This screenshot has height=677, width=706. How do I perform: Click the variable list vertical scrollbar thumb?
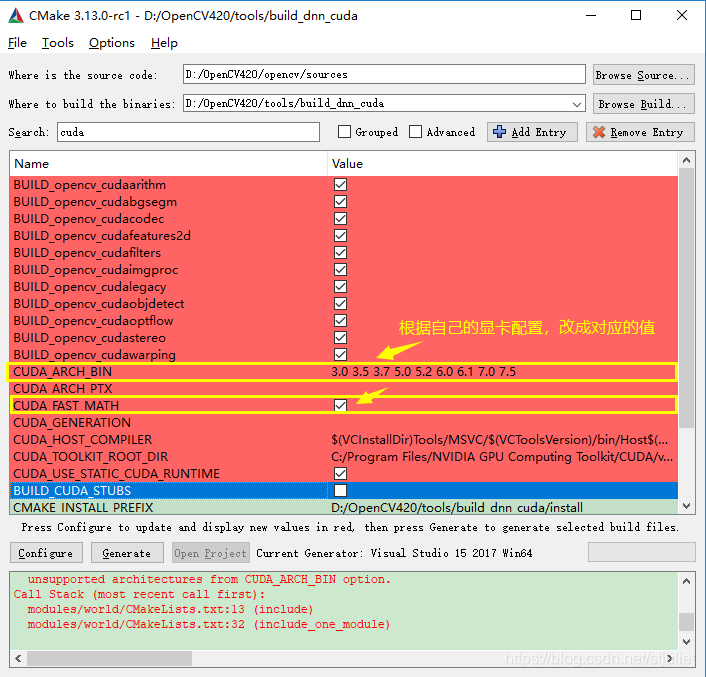pos(686,298)
